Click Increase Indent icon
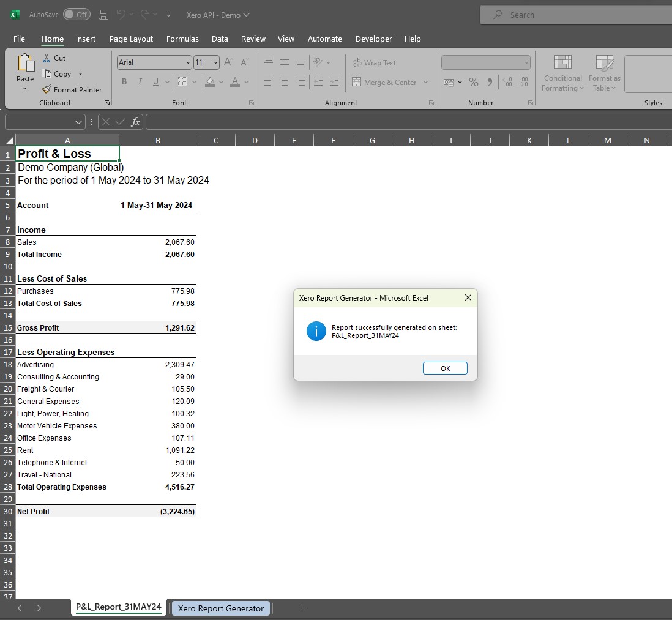672x620 pixels. [x=334, y=81]
